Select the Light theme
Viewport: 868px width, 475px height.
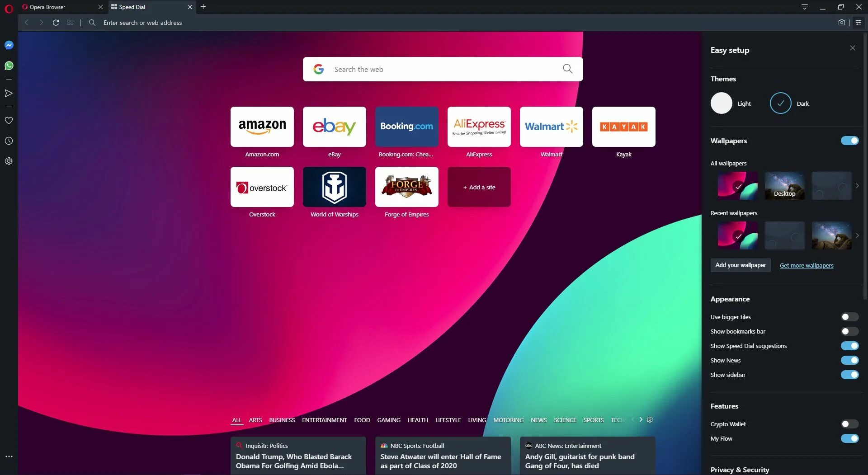(x=722, y=103)
